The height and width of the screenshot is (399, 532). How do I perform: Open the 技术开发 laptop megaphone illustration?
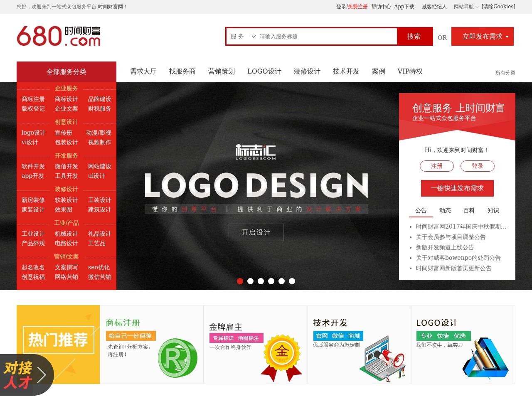(382, 359)
